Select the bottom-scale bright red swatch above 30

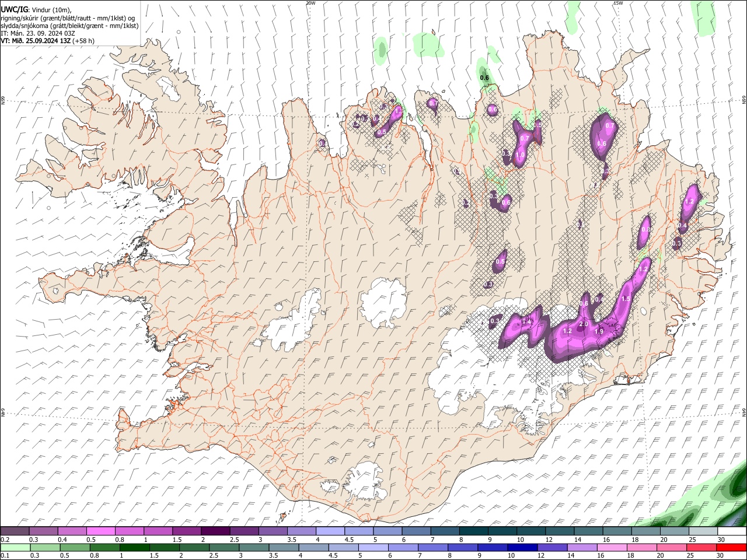tap(732, 547)
